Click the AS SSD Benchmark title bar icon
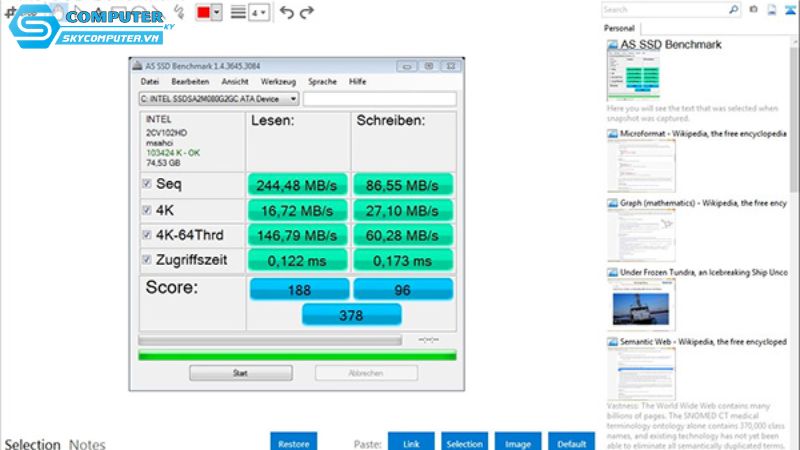Viewport: 800px width, 450px height. pyautogui.click(x=137, y=66)
